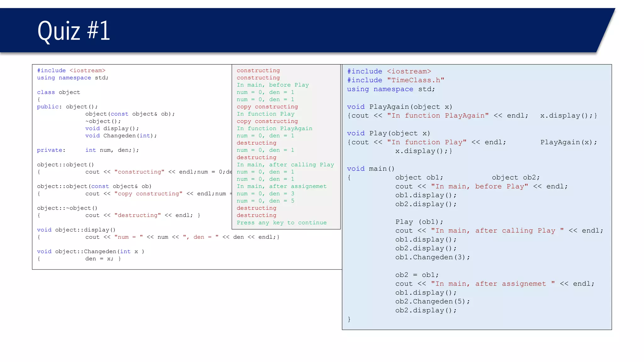Click output line 'num = 0, den = 5'
The image size is (644, 362).
point(265,201)
